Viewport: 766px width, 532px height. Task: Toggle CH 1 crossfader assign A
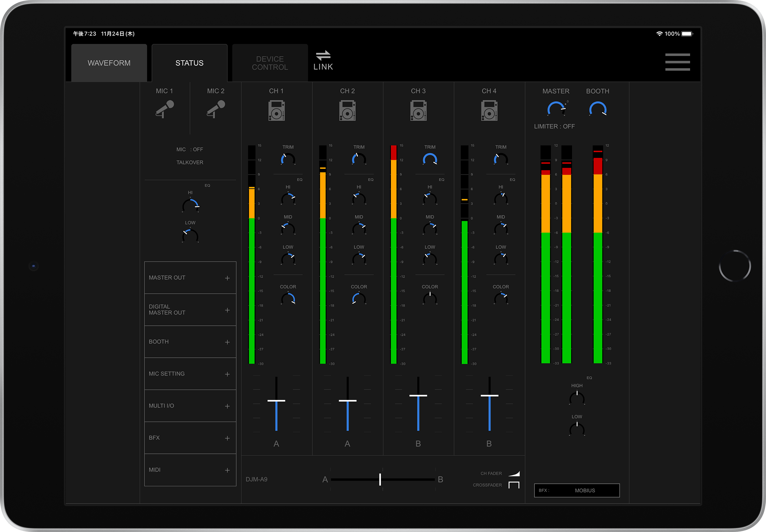pyautogui.click(x=276, y=443)
